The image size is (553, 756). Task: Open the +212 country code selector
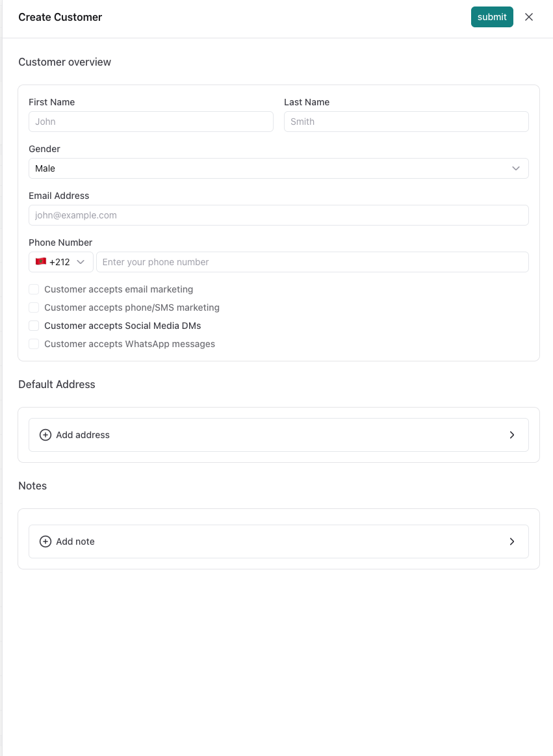61,262
